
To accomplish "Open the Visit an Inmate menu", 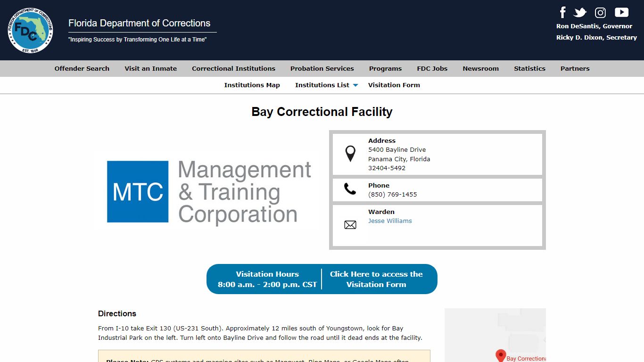I will pos(151,68).
